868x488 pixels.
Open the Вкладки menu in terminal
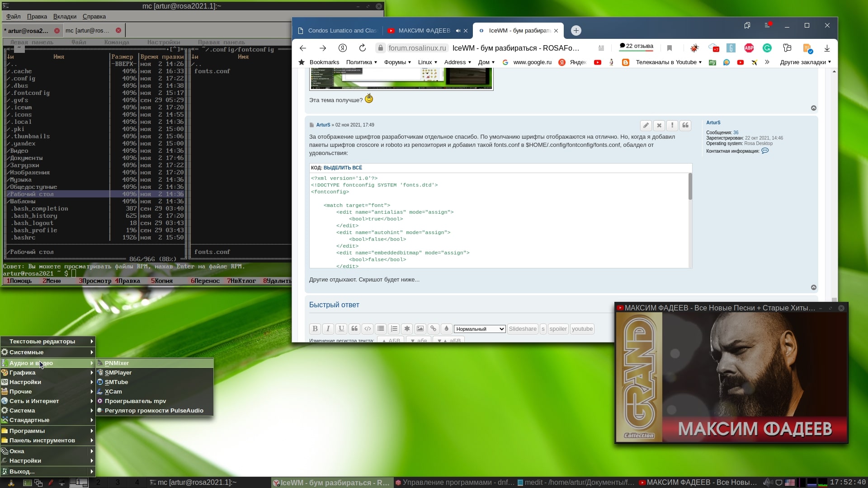pos(65,16)
